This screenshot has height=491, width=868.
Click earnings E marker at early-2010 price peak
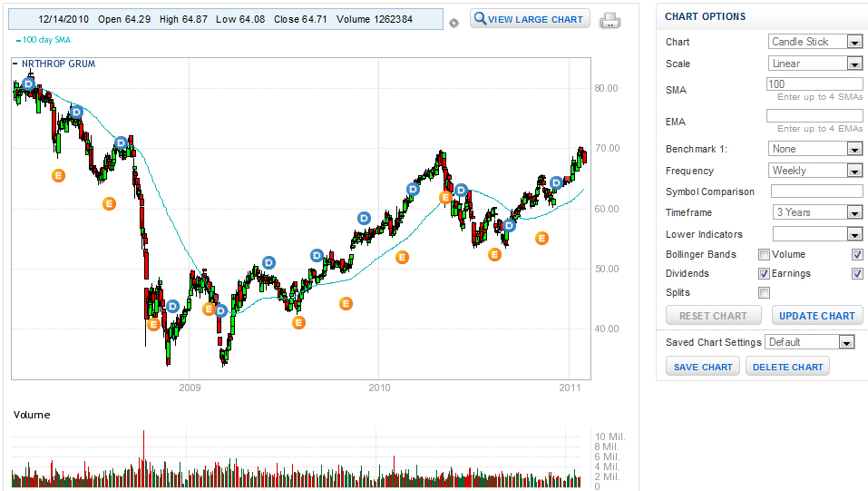445,197
